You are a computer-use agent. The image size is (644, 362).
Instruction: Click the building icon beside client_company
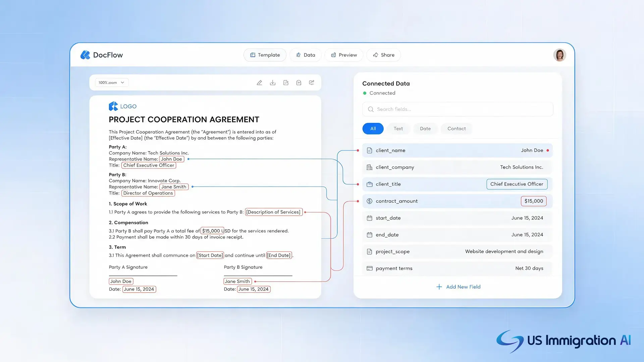coord(369,167)
